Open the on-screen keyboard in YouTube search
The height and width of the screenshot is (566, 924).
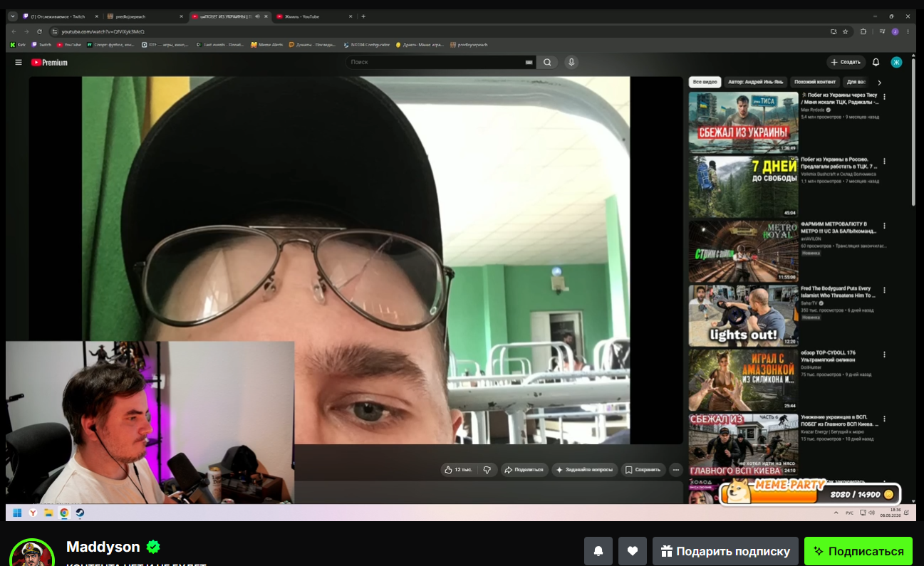coord(529,63)
